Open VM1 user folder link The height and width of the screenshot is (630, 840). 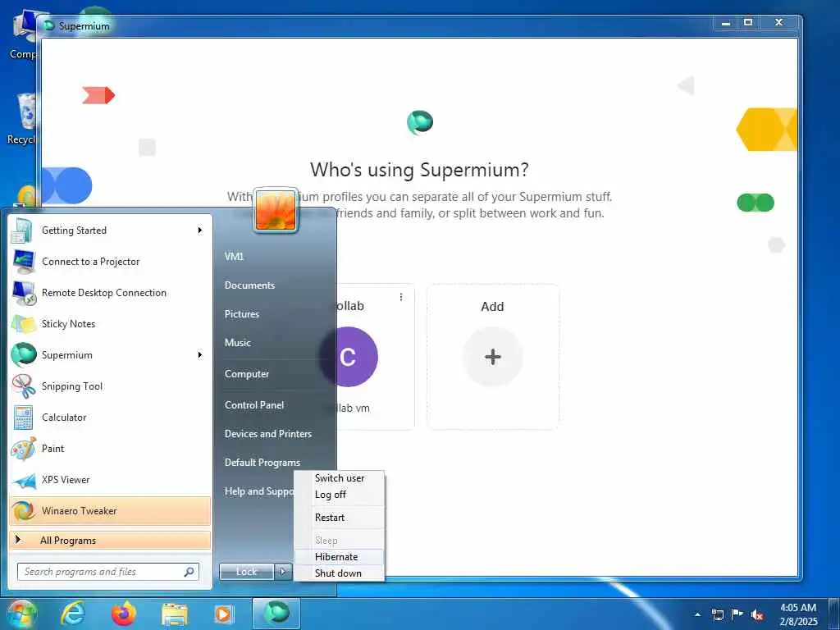[234, 256]
